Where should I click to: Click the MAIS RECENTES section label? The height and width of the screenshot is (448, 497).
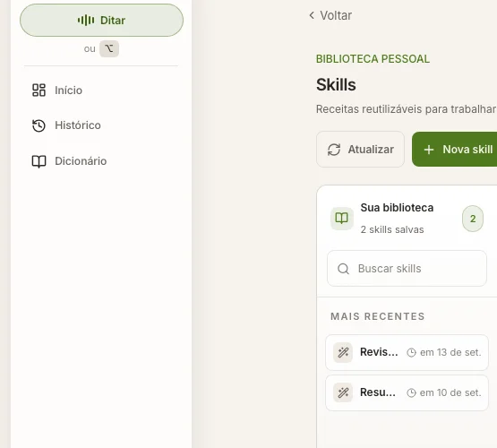[x=378, y=316]
